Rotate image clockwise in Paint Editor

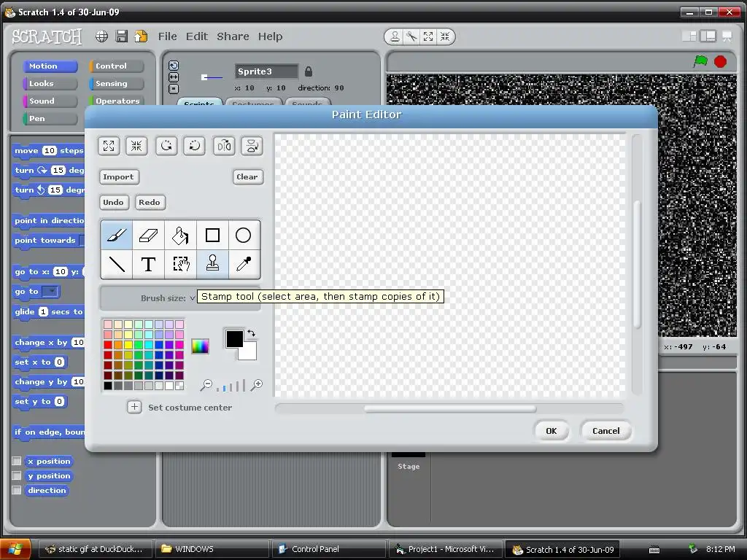pyautogui.click(x=195, y=146)
